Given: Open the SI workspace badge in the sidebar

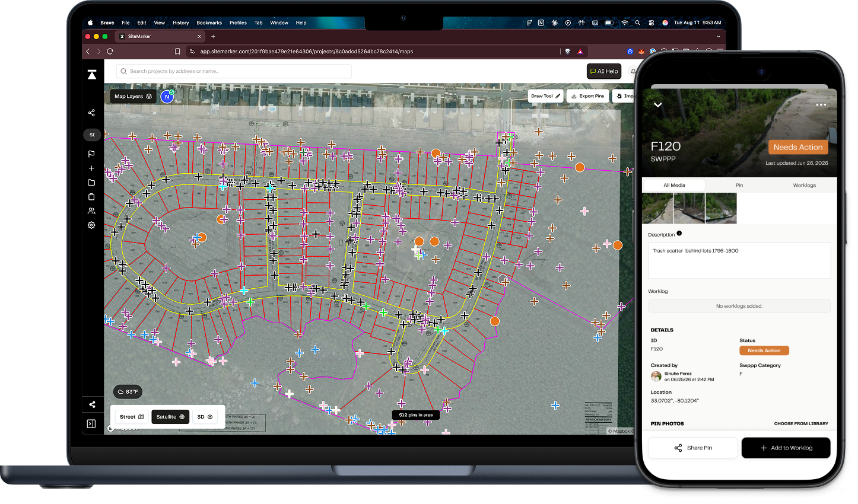Looking at the screenshot, I should coord(92,135).
